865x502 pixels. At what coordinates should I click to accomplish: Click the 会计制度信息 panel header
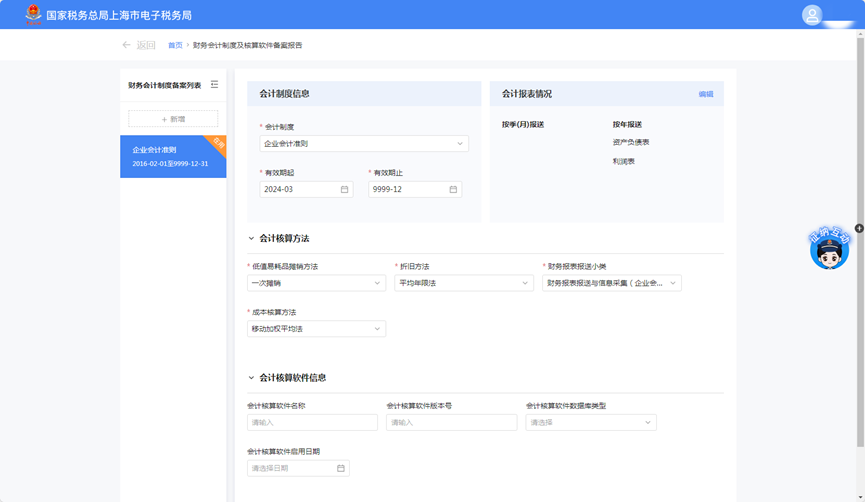[364, 94]
